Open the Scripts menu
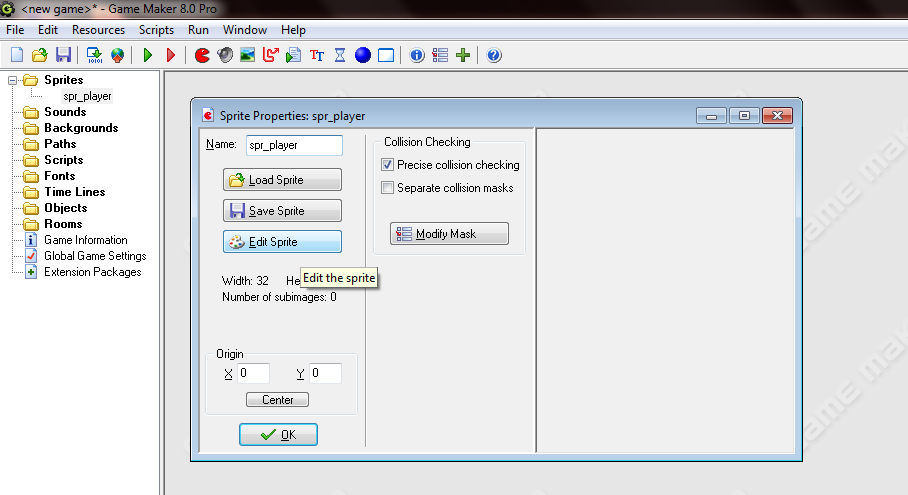 [x=156, y=30]
